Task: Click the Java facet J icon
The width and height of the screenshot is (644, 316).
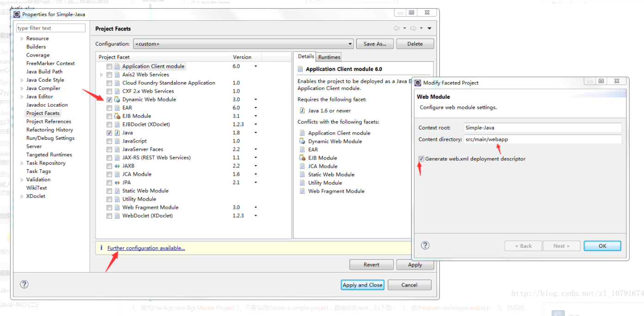Action: tap(117, 132)
